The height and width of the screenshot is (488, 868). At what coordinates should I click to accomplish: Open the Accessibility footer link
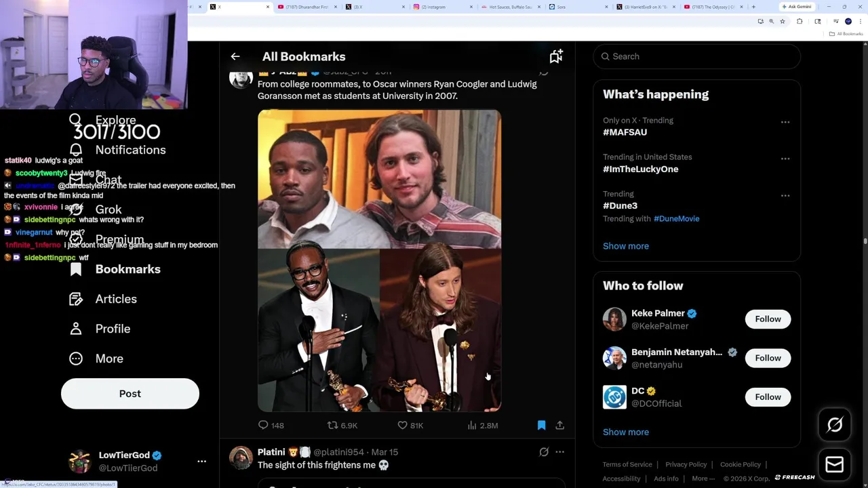click(x=621, y=479)
